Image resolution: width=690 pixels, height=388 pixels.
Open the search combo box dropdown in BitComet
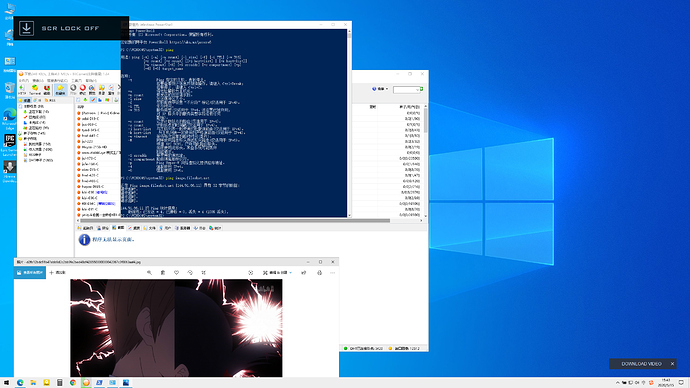(417, 89)
